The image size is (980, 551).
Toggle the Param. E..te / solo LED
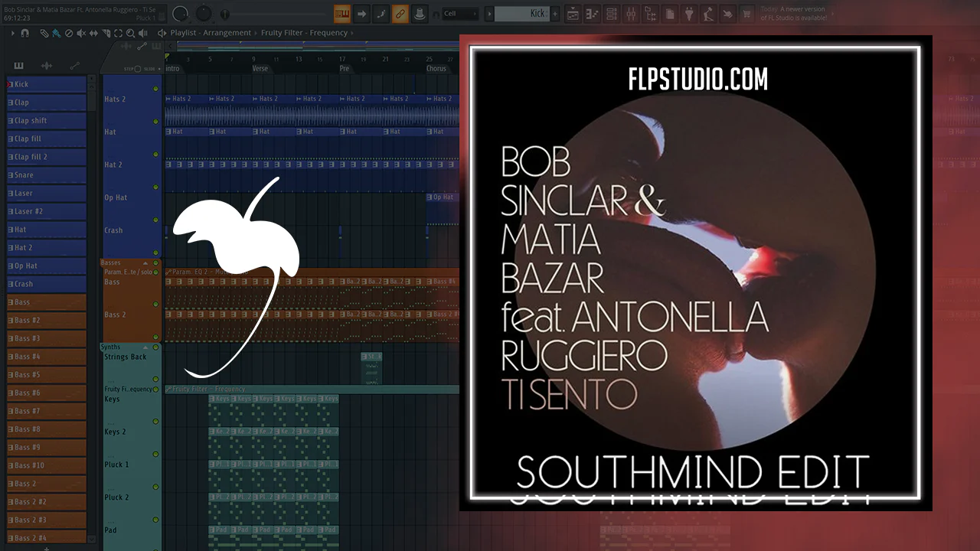(156, 272)
